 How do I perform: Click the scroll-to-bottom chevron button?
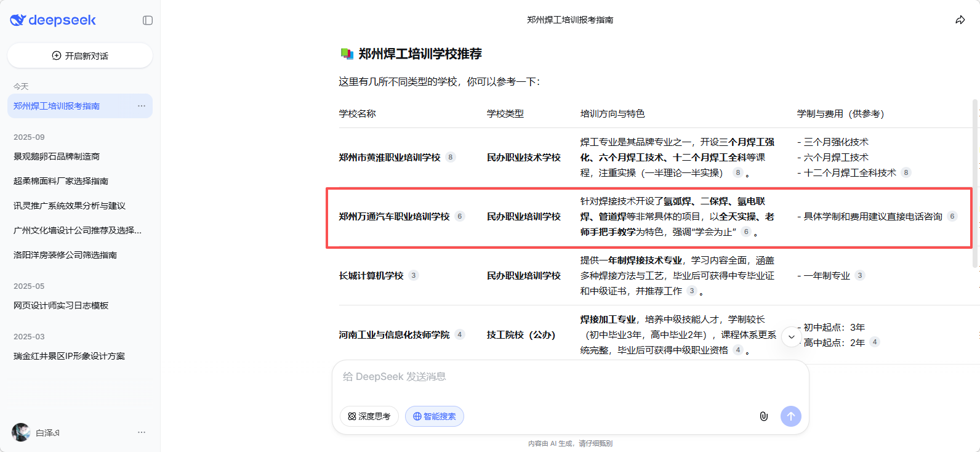coord(791,337)
